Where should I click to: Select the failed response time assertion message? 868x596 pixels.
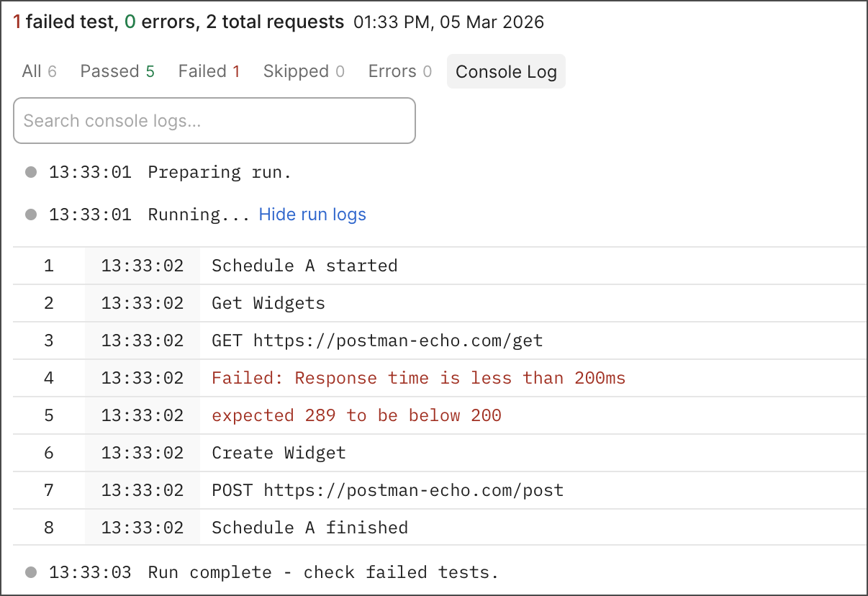[418, 378]
